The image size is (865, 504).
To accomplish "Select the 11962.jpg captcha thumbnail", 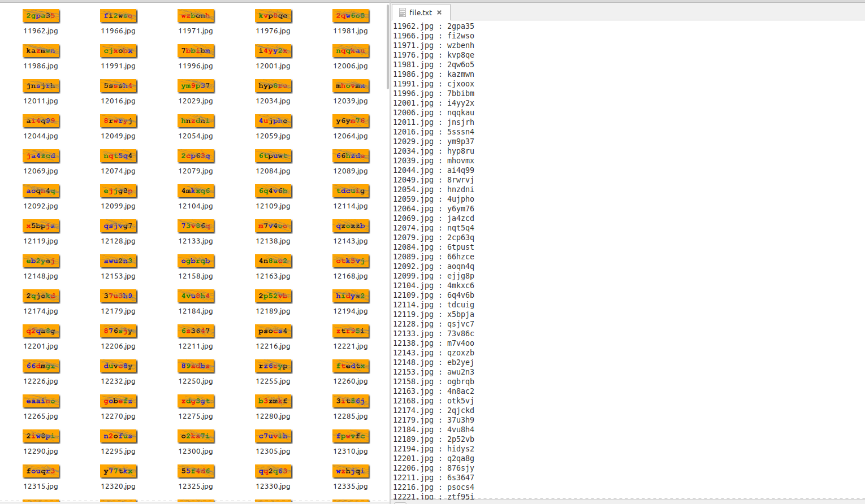I will pos(41,16).
